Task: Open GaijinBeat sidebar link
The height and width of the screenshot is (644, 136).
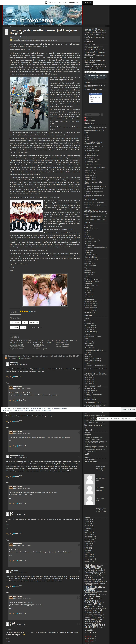Action: (x=87, y=432)
